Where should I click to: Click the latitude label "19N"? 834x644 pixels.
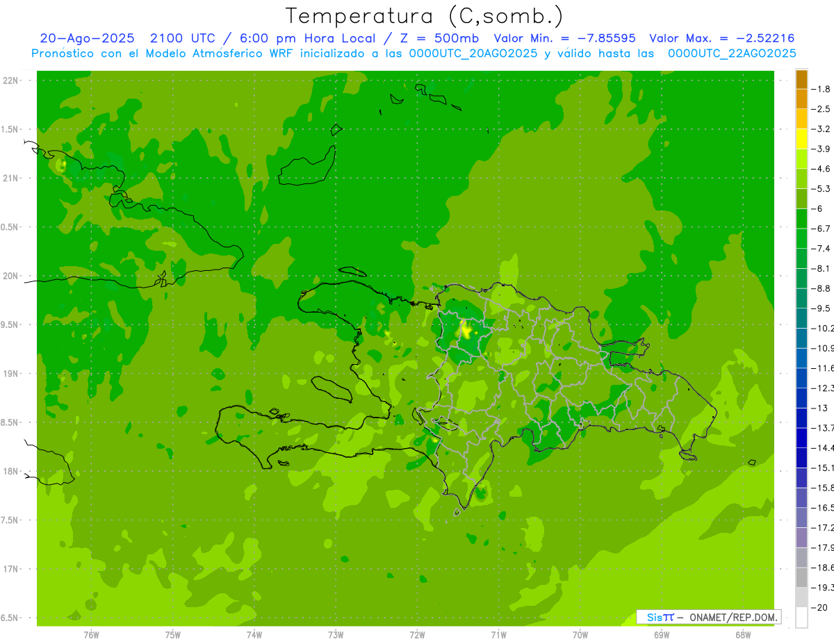click(x=10, y=374)
